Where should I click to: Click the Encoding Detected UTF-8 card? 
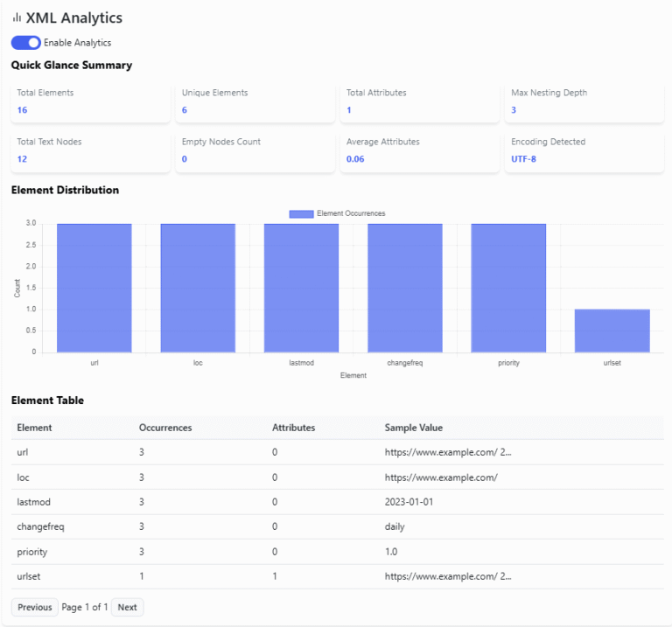(x=584, y=150)
